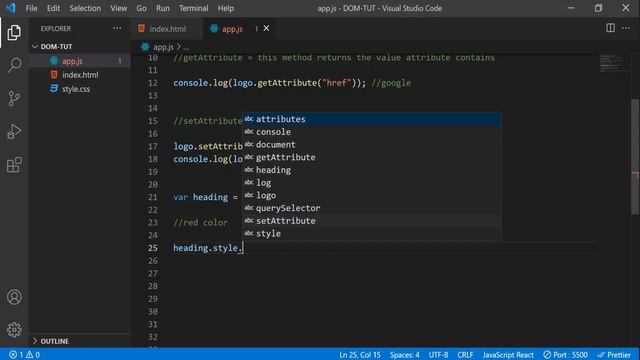Open the Extensions view

pos(14,165)
